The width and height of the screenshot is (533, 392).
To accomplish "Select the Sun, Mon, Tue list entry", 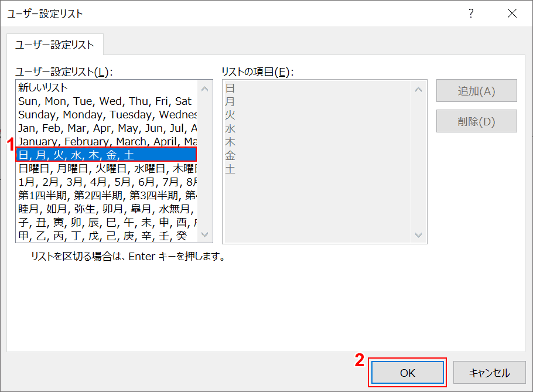I will click(x=107, y=101).
